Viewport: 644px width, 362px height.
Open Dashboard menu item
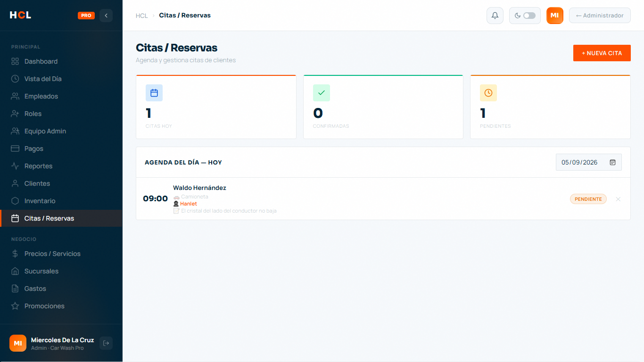point(61,61)
